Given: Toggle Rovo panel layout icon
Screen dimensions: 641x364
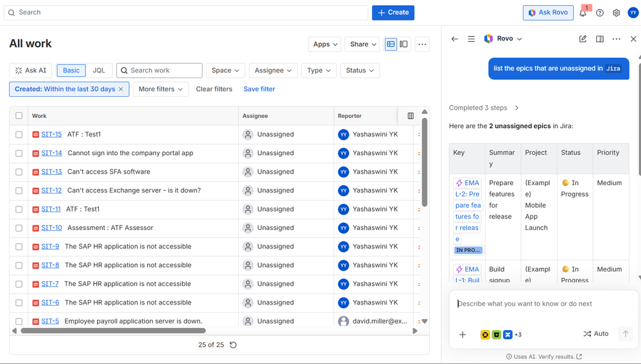Looking at the screenshot, I should pyautogui.click(x=600, y=38).
